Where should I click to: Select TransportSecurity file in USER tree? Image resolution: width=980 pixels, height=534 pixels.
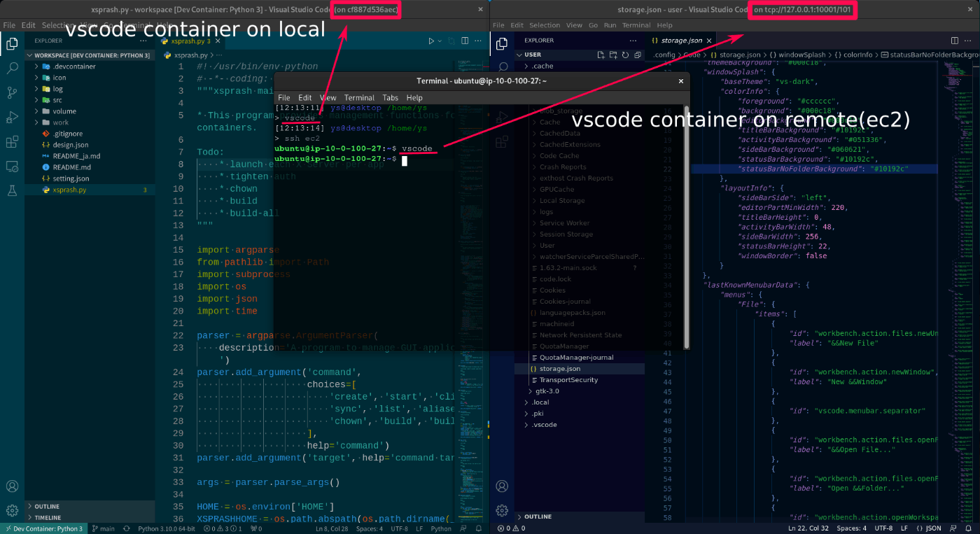coord(580,380)
